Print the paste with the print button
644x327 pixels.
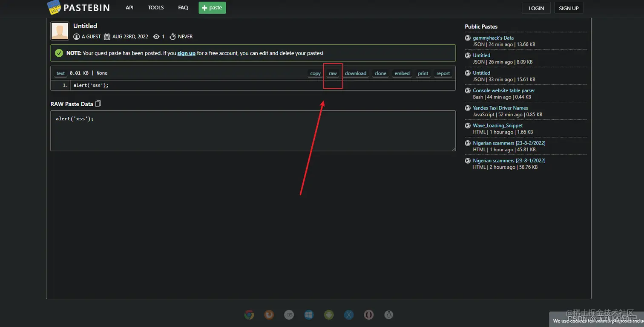click(423, 73)
